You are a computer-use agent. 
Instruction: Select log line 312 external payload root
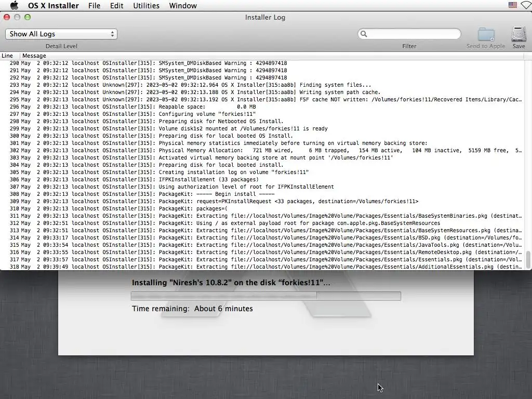tap(262, 223)
